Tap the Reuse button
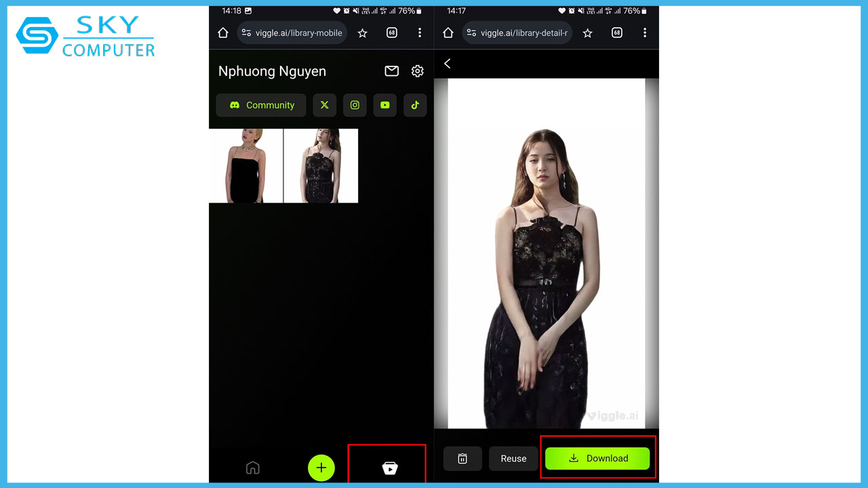 513,458
